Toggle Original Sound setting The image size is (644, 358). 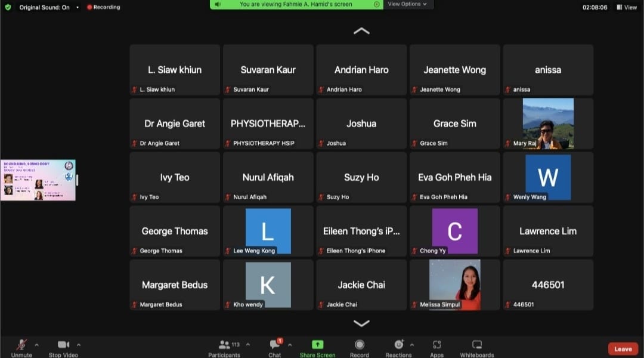click(x=44, y=7)
